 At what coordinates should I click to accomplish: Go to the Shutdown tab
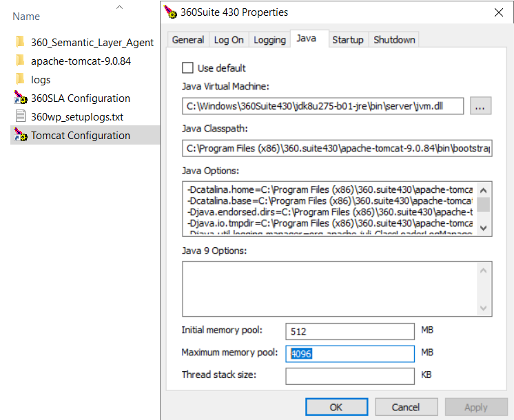tap(394, 40)
